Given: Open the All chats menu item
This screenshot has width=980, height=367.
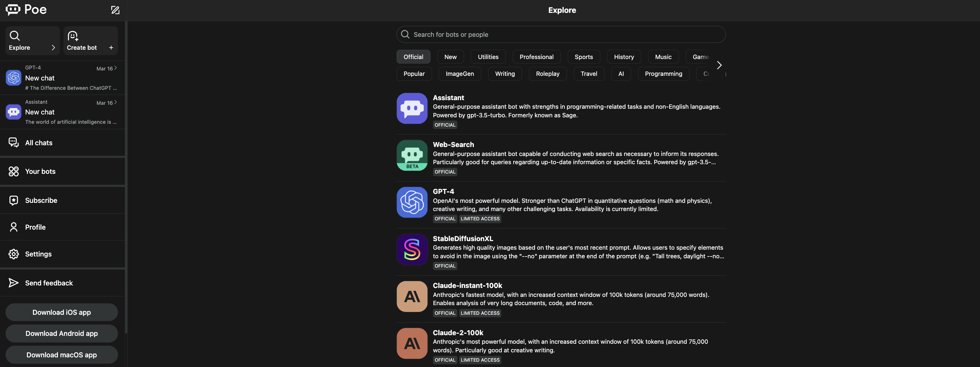Looking at the screenshot, I should [62, 143].
